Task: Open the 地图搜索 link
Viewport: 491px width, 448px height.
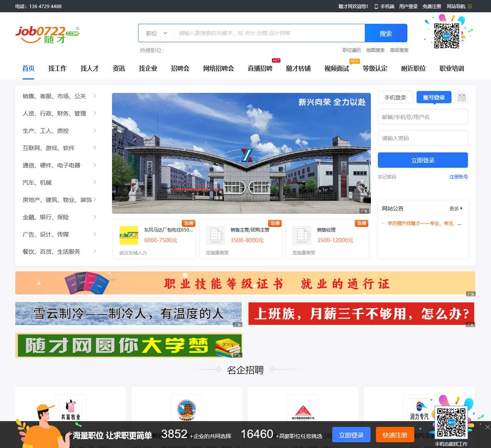Action: click(x=375, y=50)
